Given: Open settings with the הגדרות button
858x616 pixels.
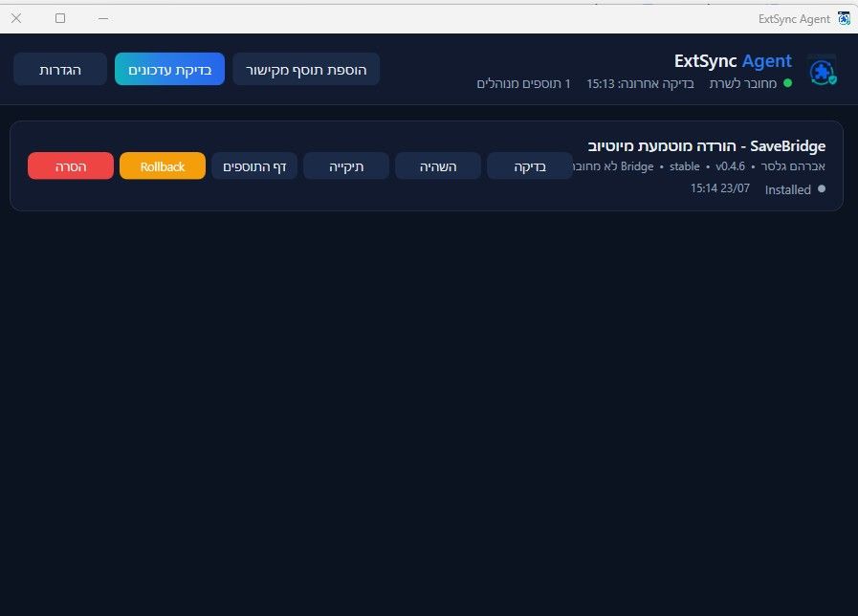Looking at the screenshot, I should pos(60,70).
